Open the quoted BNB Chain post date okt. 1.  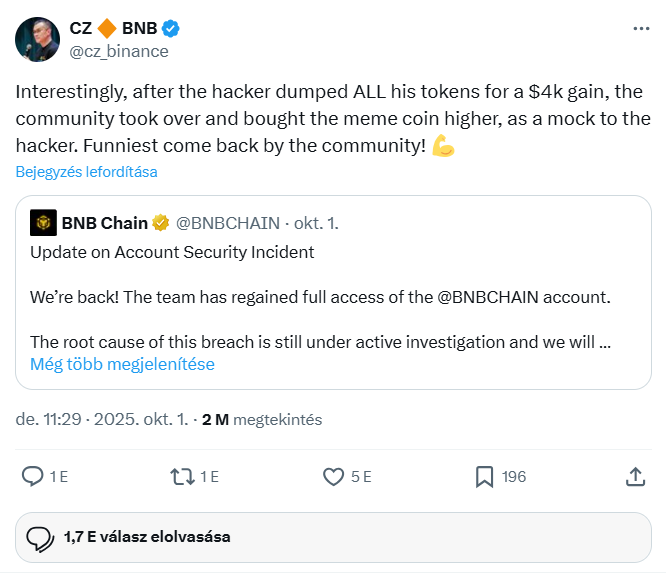point(318,223)
